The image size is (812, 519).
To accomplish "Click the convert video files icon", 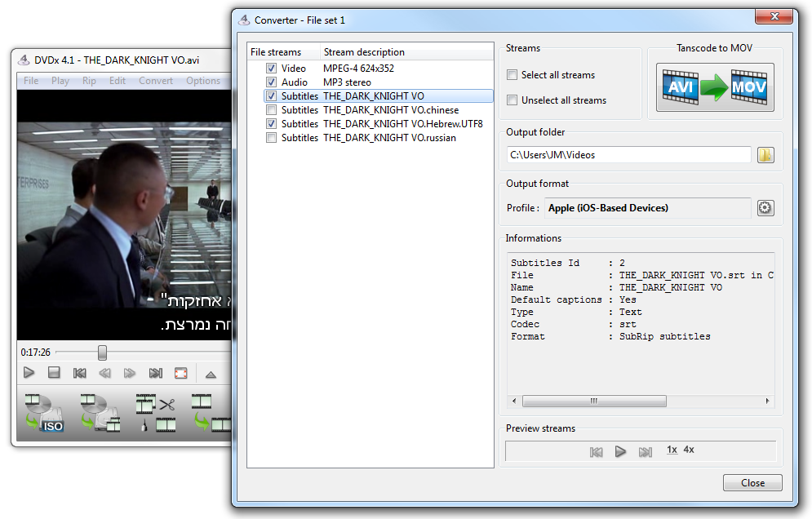I will coord(211,413).
